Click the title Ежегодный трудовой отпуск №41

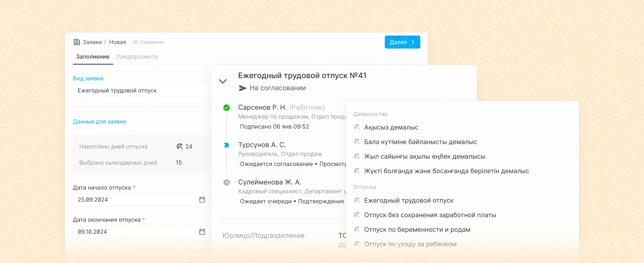click(302, 75)
